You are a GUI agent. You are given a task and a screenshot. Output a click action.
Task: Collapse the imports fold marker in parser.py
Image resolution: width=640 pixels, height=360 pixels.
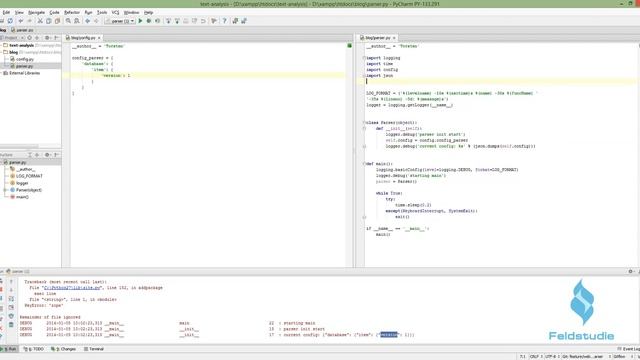(x=364, y=58)
